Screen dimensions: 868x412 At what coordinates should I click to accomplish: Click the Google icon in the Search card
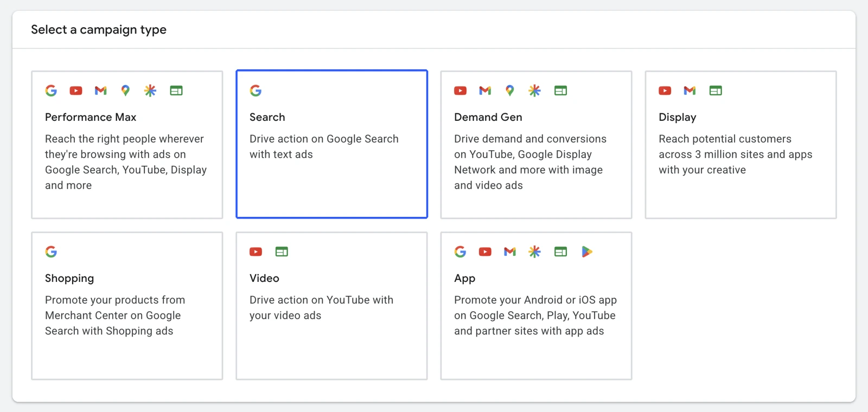[x=256, y=91]
